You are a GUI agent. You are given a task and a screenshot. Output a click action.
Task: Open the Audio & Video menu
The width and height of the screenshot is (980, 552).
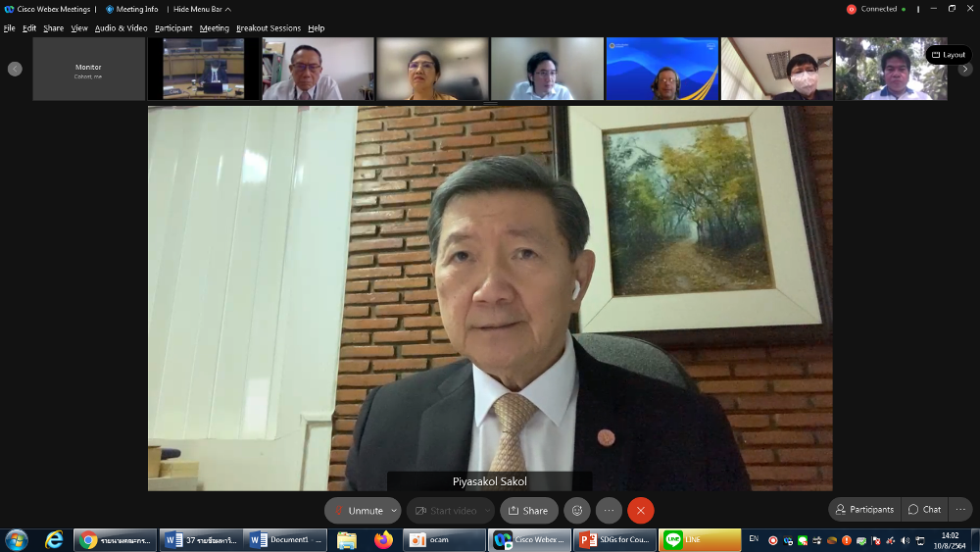tap(121, 28)
